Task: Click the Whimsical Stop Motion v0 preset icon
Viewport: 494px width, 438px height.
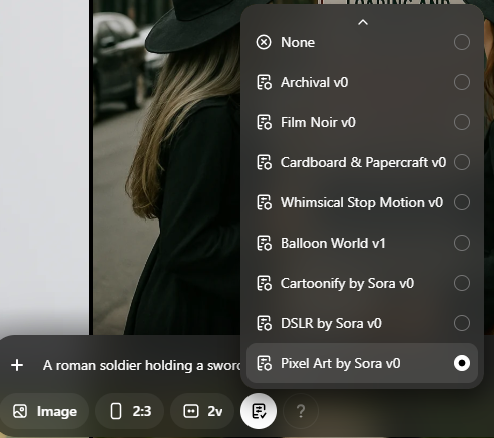Action: pos(264,202)
